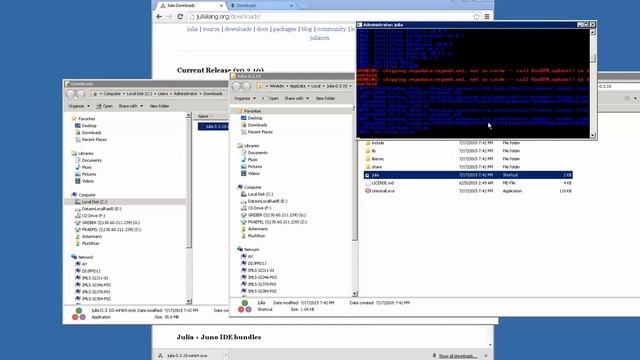Open Documents library in the Julia-0.3.10 window sidebar
The height and width of the screenshot is (360, 640).
click(x=258, y=153)
